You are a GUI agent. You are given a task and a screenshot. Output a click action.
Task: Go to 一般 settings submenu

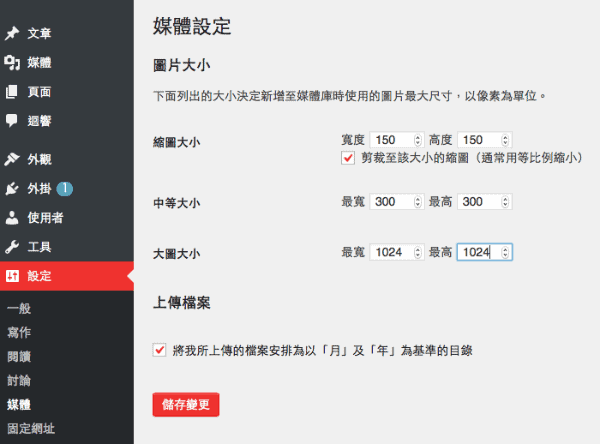(19, 309)
